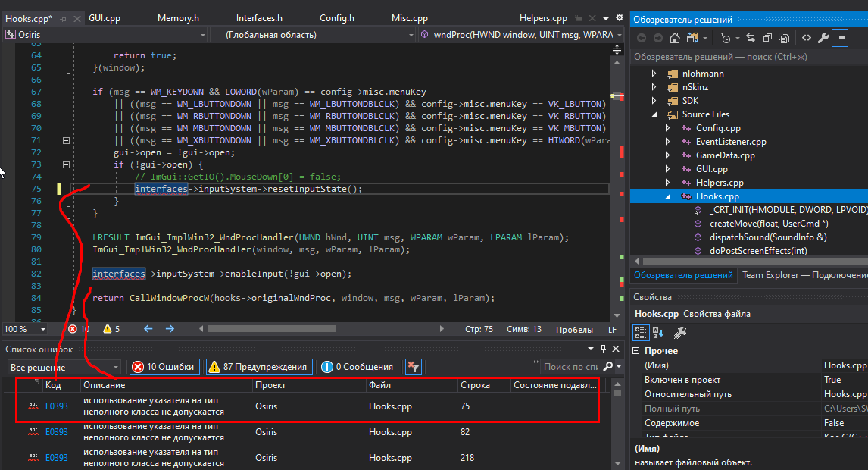Click the E0393 error code link for line 75
The image size is (868, 470).
pos(57,406)
